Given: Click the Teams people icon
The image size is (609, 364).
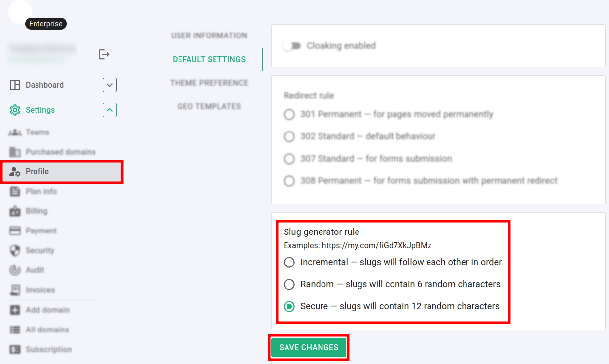Looking at the screenshot, I should (15, 132).
